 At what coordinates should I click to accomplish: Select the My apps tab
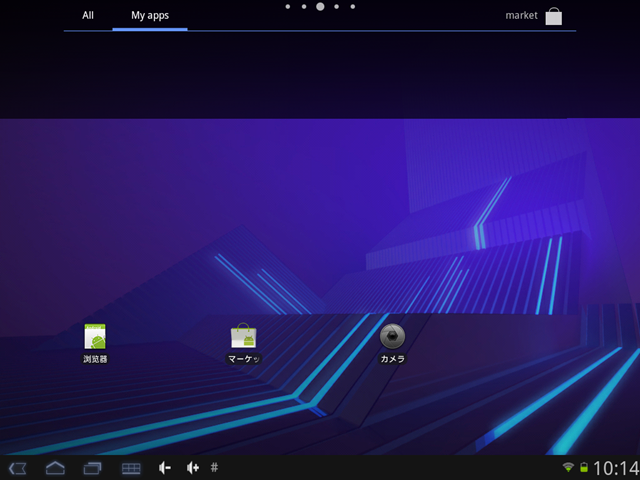[x=150, y=16]
